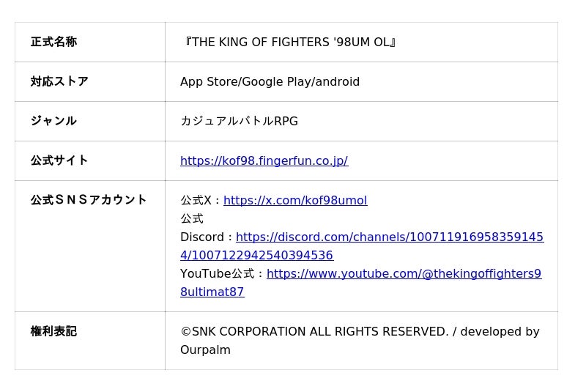Open the kof98.fingerfun.co.jp official site link
586x392 pixels.
click(264, 161)
